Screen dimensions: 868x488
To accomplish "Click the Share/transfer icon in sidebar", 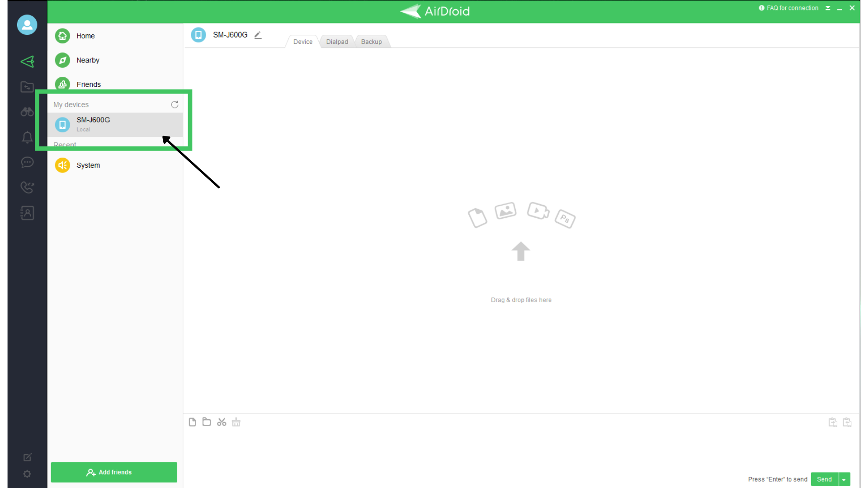I will 27,61.
